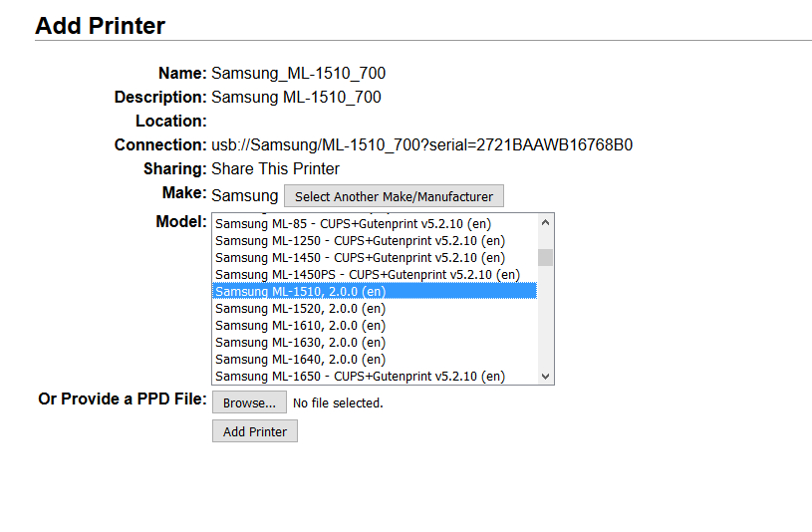
Task: Select Samsung ML-1450PS Gutenprint model
Action: [x=375, y=275]
